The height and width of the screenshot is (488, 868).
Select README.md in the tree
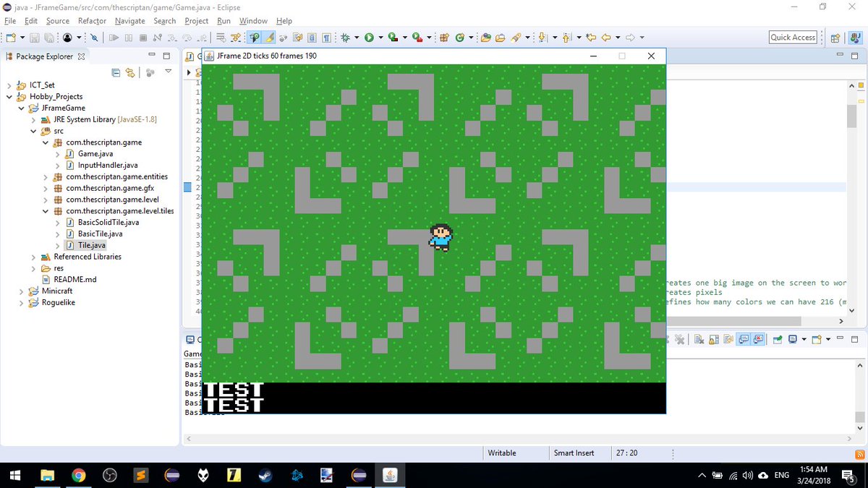(75, 280)
